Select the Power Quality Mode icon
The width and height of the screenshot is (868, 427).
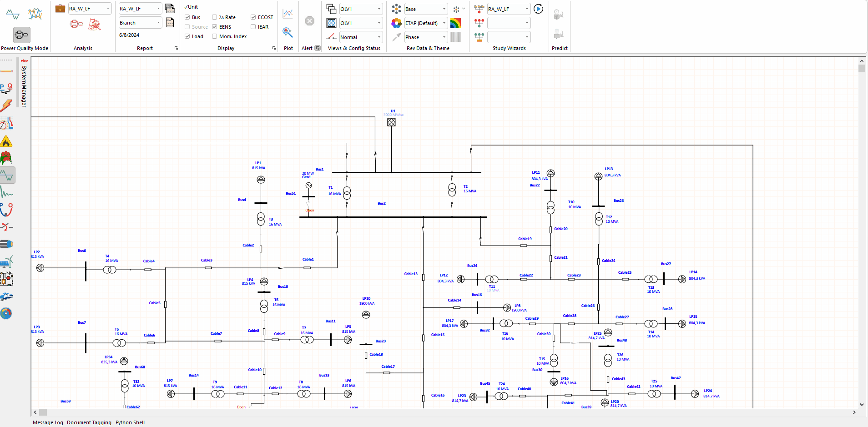21,35
